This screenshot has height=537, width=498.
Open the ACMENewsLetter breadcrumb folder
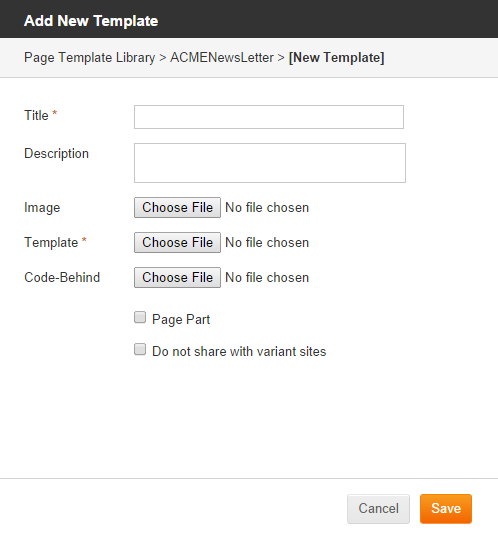pyautogui.click(x=222, y=58)
